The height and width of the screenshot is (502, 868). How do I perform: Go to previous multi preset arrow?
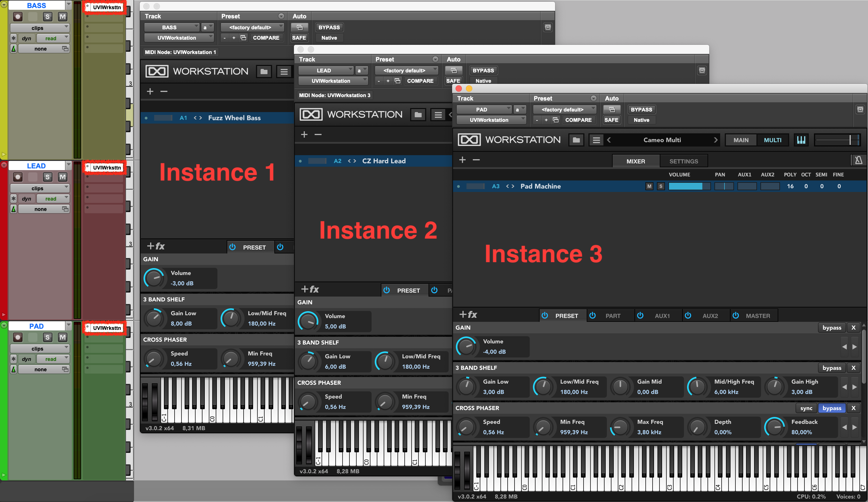click(x=609, y=140)
